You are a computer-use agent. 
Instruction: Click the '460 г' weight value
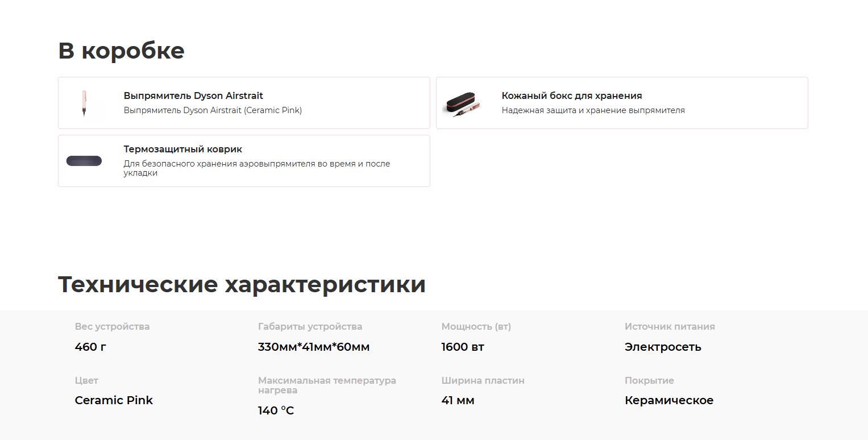click(x=90, y=347)
